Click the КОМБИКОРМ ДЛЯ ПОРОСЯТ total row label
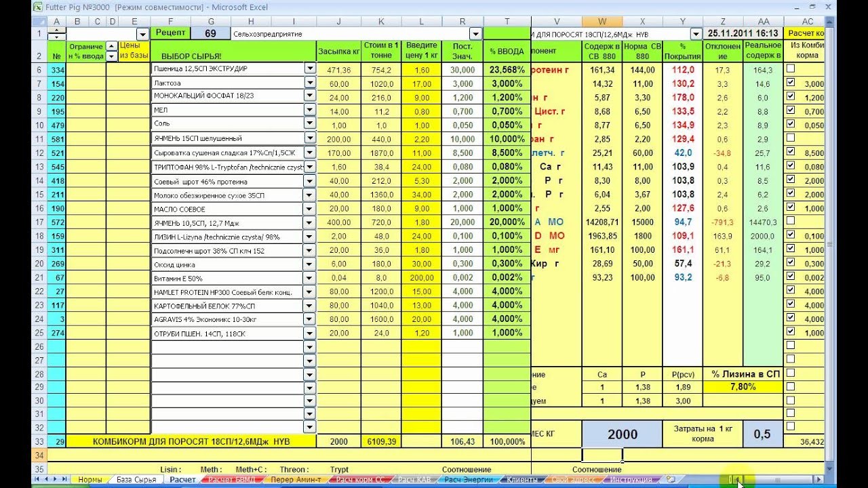868x488 pixels. tap(191, 441)
